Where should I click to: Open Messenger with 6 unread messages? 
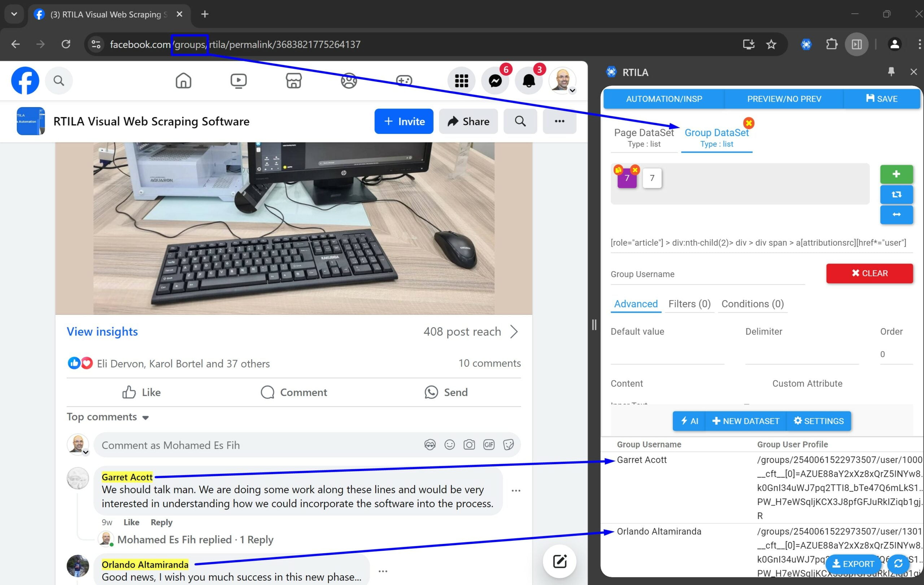coord(495,80)
